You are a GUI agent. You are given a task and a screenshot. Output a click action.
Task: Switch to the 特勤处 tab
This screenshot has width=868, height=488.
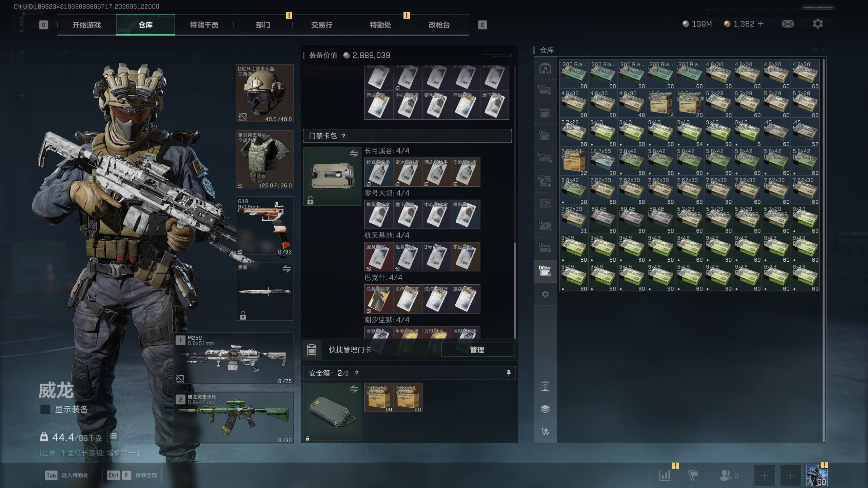click(x=380, y=25)
